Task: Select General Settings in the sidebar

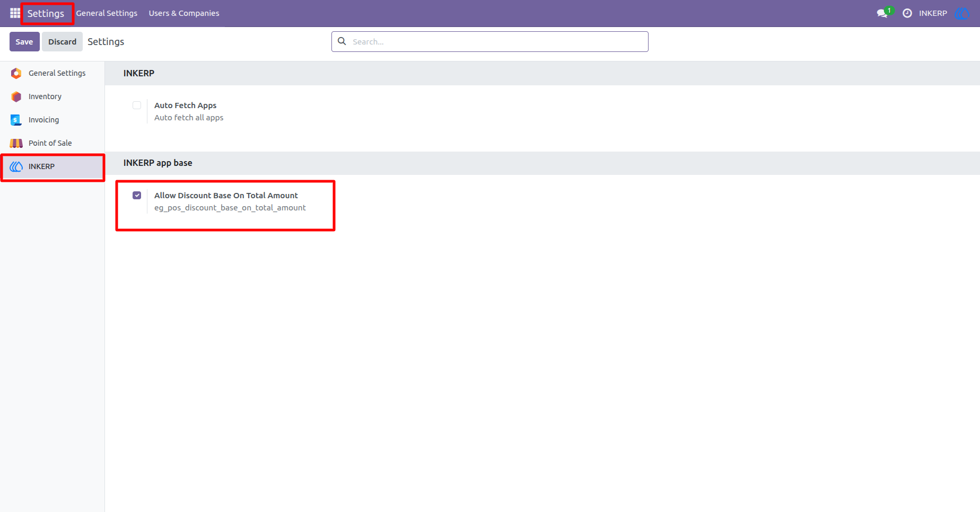Action: 52,73
